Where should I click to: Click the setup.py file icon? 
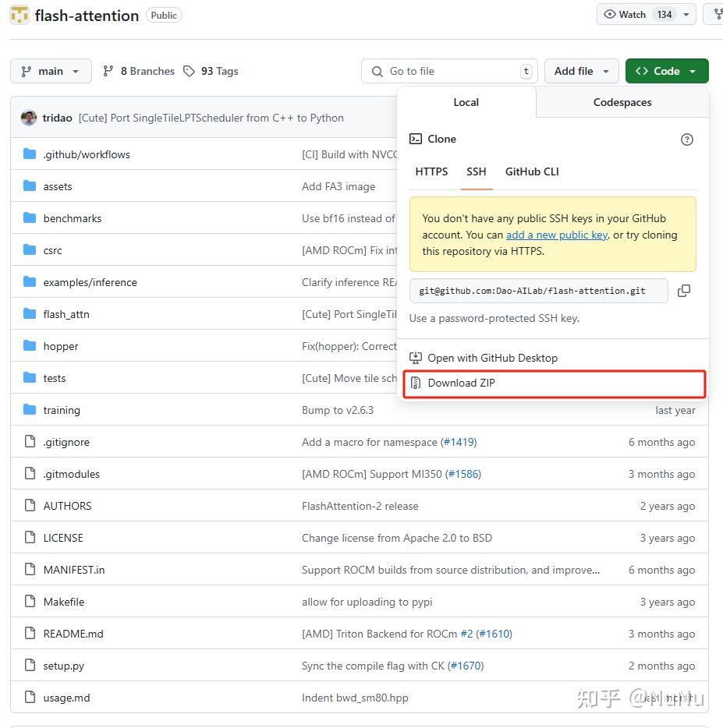(30, 666)
